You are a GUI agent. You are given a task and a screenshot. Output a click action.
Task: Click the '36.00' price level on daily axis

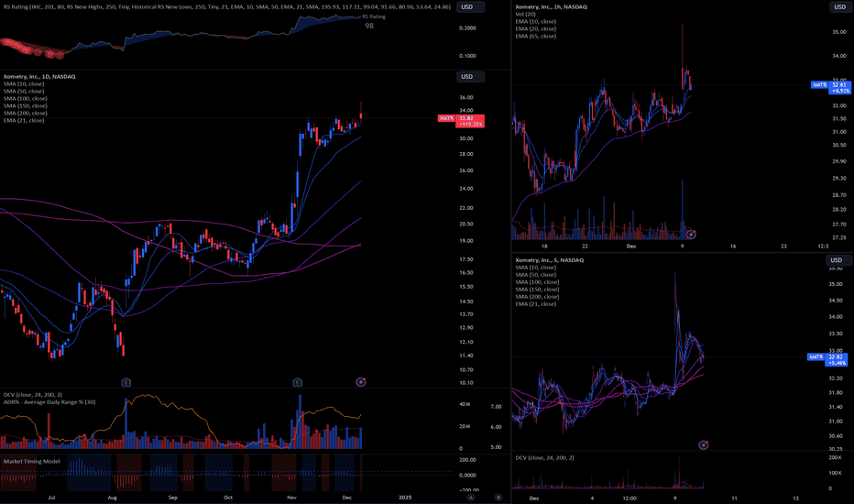click(x=466, y=98)
